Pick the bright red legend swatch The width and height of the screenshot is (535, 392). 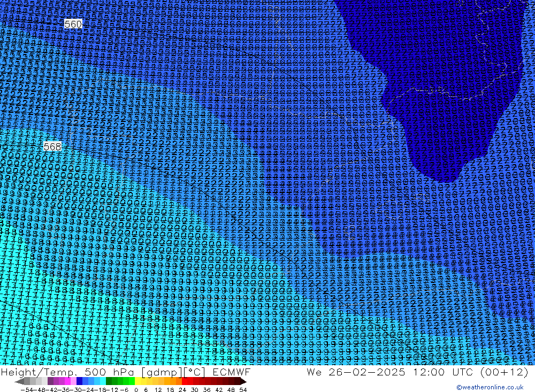pyautogui.click(x=185, y=381)
